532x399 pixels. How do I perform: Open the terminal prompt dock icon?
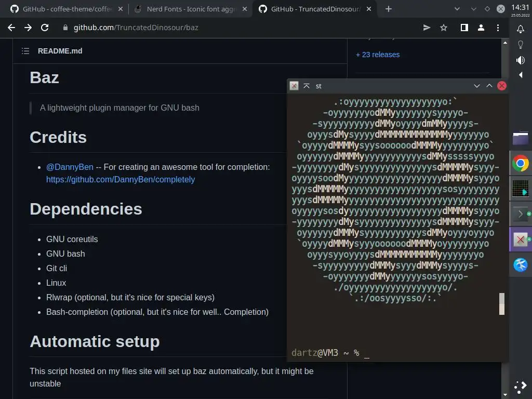click(x=521, y=214)
